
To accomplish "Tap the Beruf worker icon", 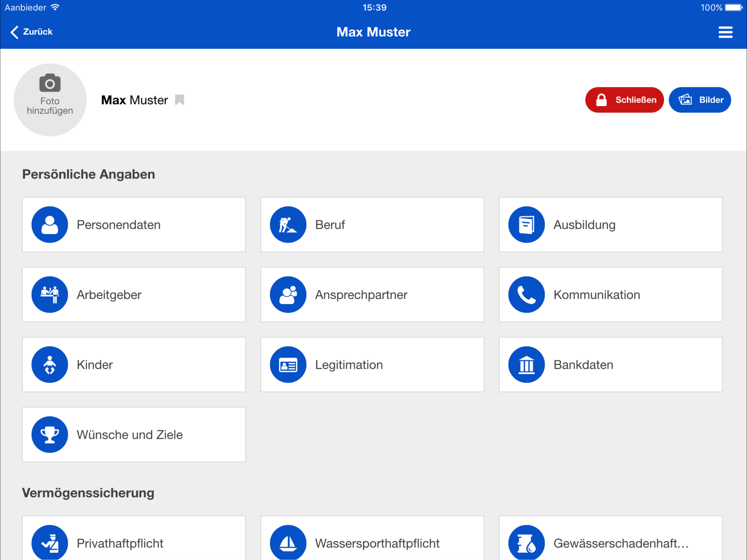I will pyautogui.click(x=288, y=224).
